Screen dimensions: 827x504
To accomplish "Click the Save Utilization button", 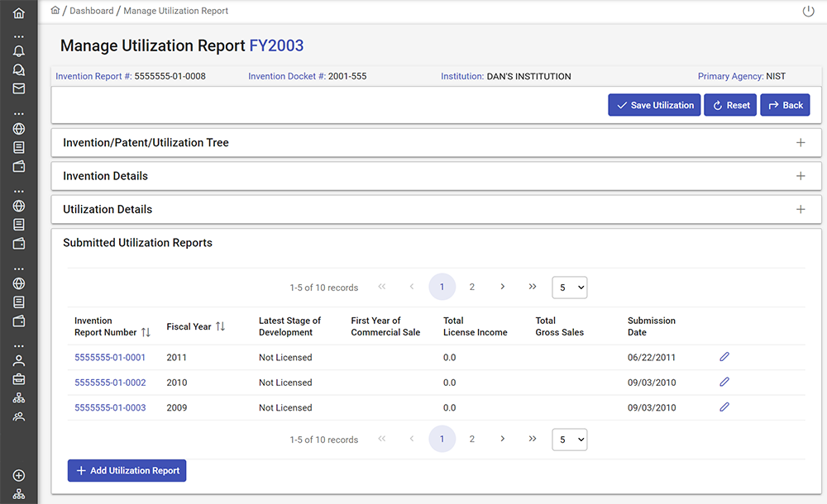I will (654, 105).
